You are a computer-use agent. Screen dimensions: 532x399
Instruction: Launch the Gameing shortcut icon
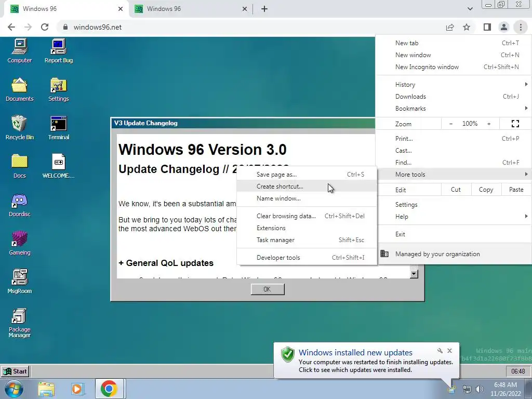coord(19,243)
